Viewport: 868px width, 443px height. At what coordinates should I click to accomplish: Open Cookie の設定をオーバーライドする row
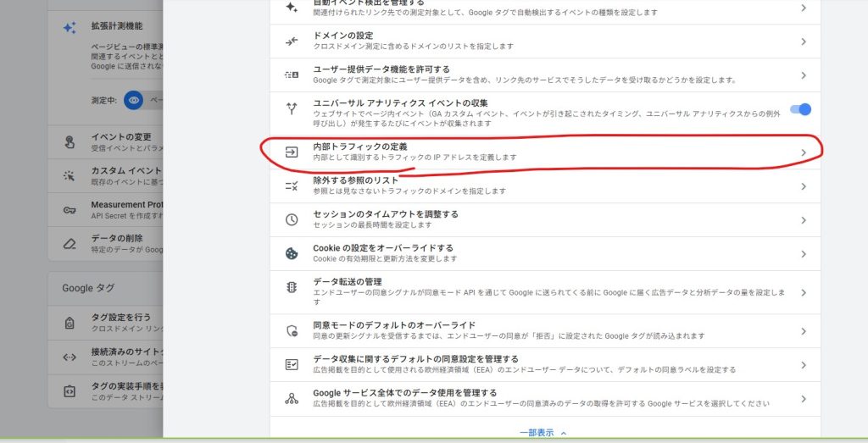click(x=542, y=253)
